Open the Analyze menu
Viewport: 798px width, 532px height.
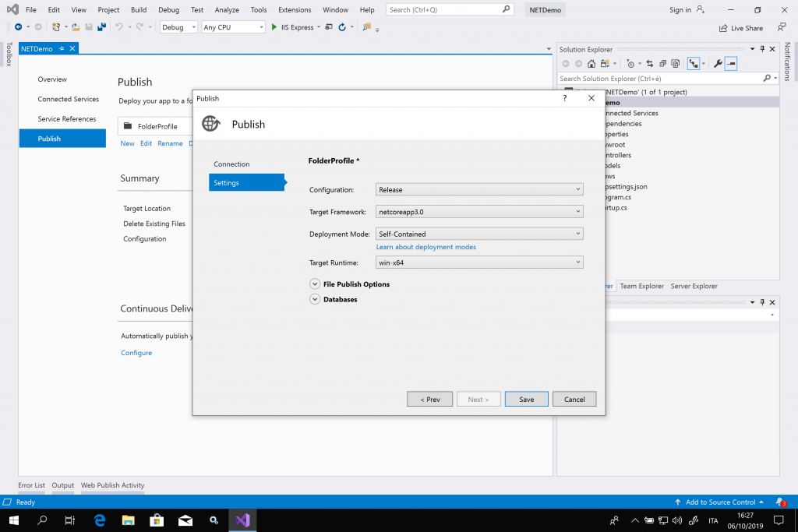point(227,9)
